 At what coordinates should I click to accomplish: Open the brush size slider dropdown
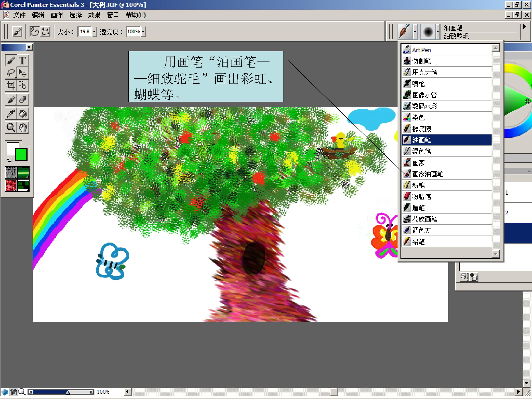click(94, 32)
